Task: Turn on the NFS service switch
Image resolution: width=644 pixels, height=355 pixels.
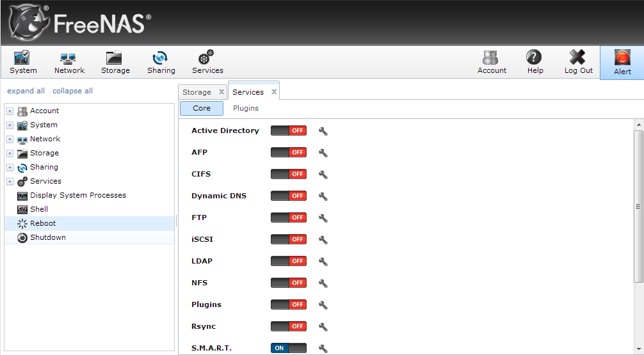Action: [x=289, y=283]
